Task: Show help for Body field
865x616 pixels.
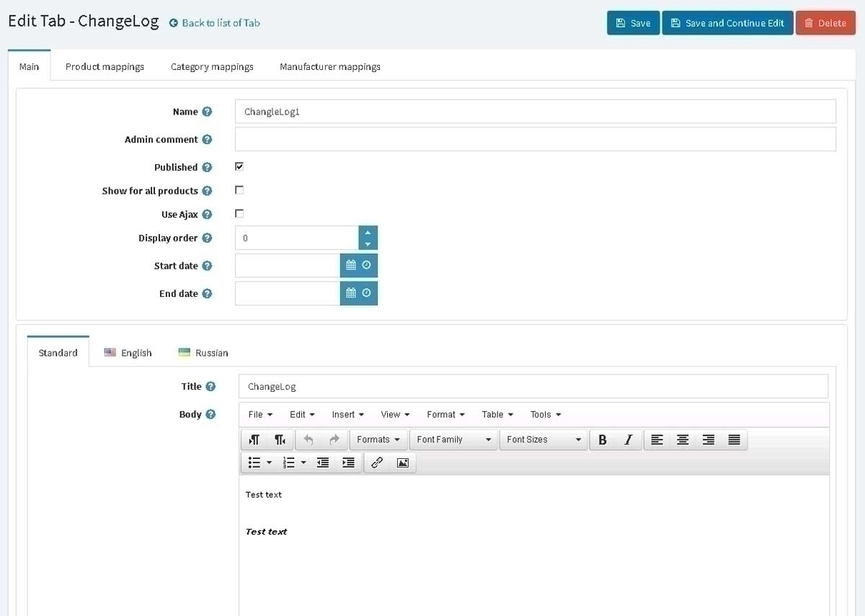Action: pyautogui.click(x=210, y=414)
